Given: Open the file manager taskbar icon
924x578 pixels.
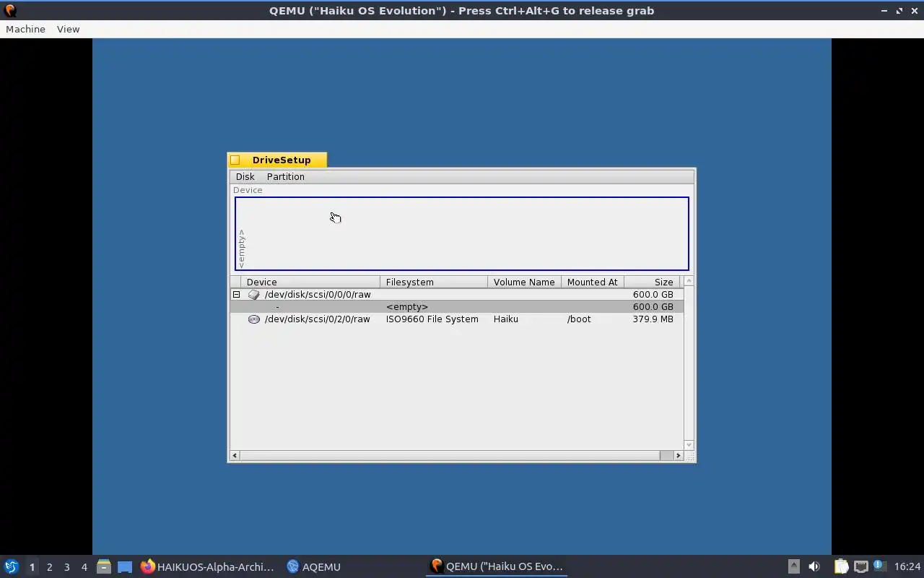Looking at the screenshot, I should (103, 566).
